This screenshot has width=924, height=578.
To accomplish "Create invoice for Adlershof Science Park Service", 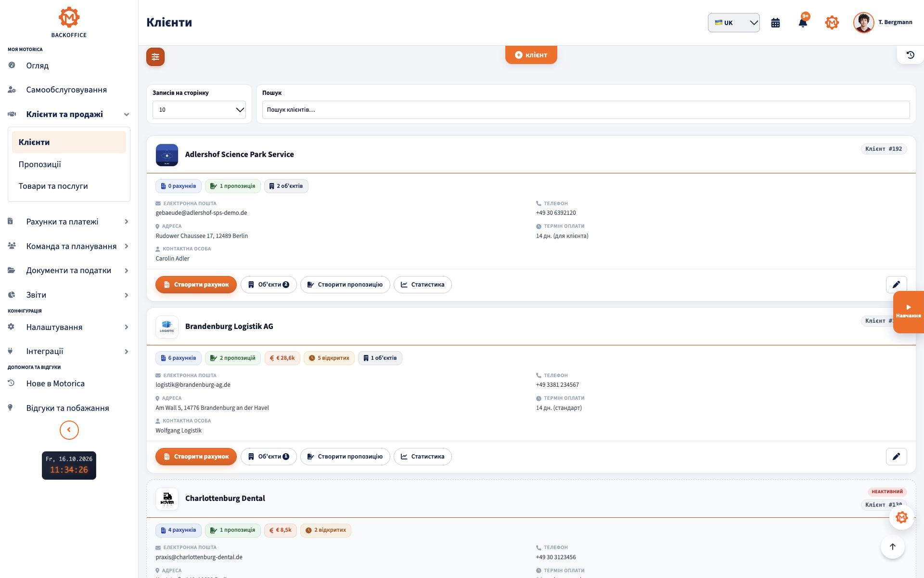I will pyautogui.click(x=196, y=285).
